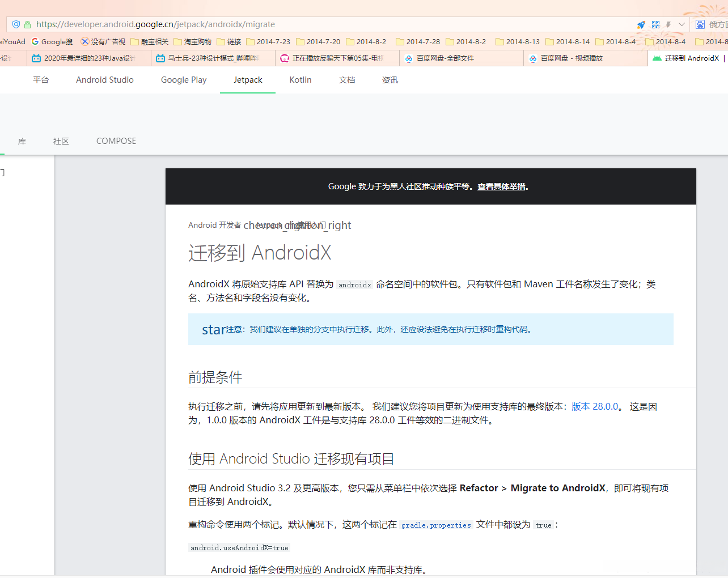This screenshot has width=728, height=578.
Task: Open the Android Studio navigation item
Action: 105,80
